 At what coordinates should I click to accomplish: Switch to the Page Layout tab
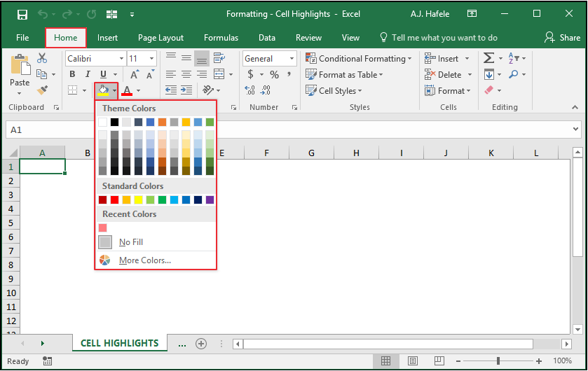[x=160, y=38]
